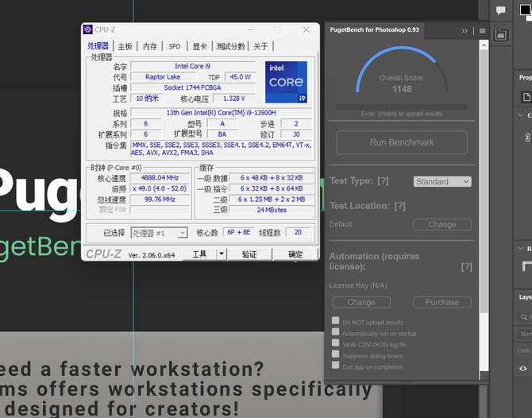Collapse the second Properties section chevron
Viewport: 532px width, 418px height.
point(521,249)
